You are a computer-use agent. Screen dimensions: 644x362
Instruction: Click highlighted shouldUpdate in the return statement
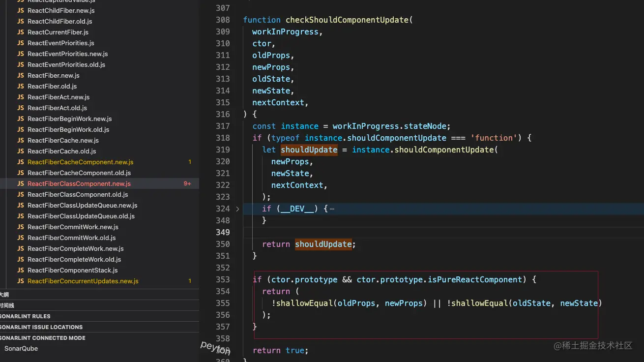(323, 244)
